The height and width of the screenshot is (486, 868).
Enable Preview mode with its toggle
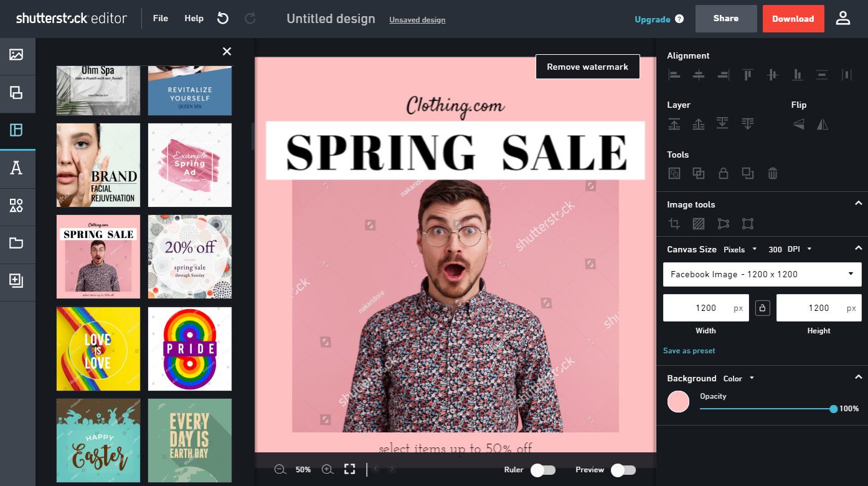623,470
